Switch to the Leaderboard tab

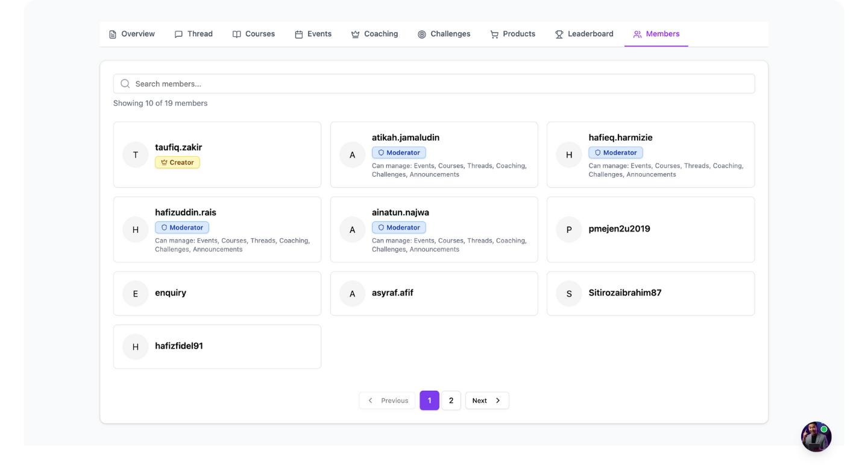[584, 34]
